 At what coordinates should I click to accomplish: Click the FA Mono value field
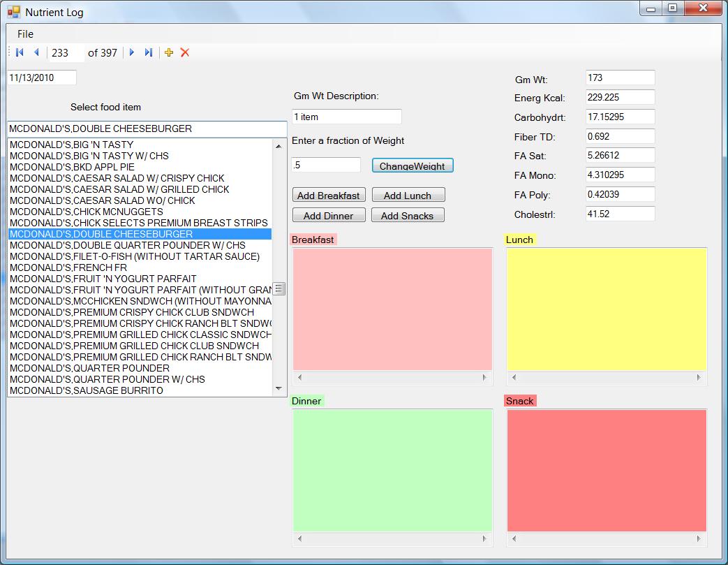[620, 175]
